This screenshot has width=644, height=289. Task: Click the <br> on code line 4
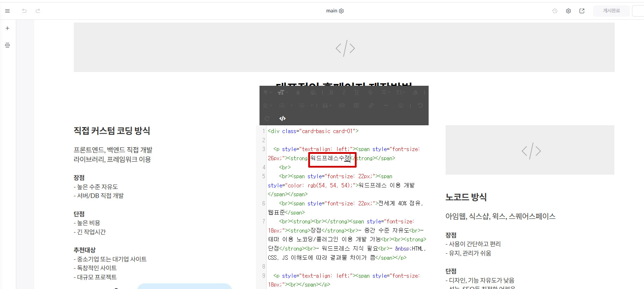(x=285, y=167)
